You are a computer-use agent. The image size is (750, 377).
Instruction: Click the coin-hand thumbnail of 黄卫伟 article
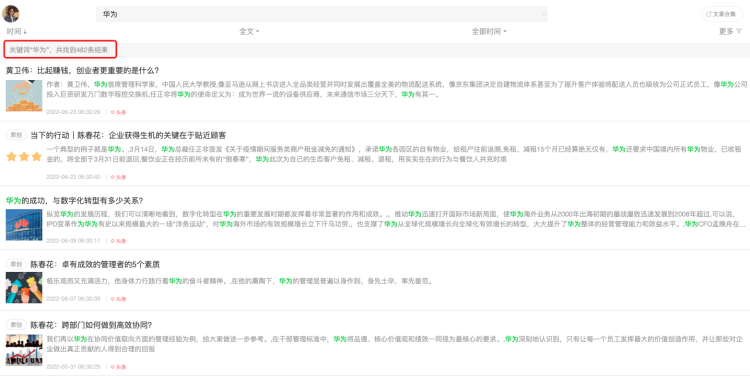[x=24, y=96]
